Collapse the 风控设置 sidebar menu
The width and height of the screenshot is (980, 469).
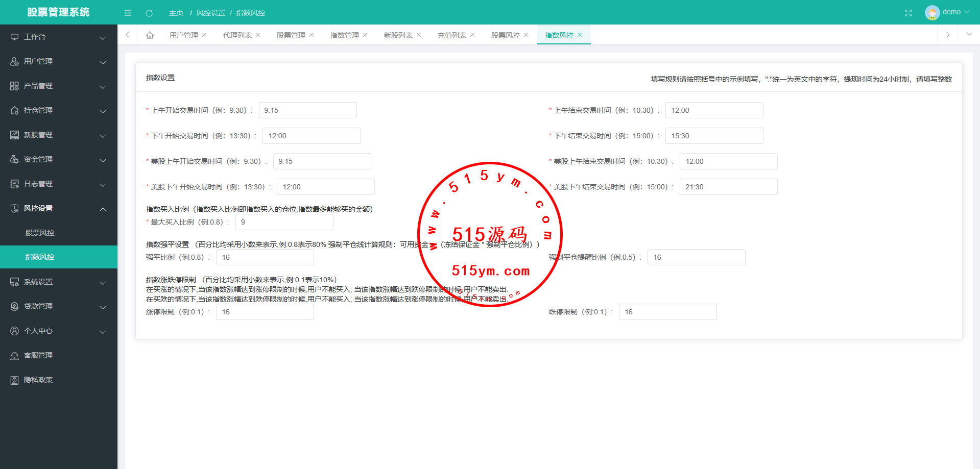pyautogui.click(x=58, y=208)
